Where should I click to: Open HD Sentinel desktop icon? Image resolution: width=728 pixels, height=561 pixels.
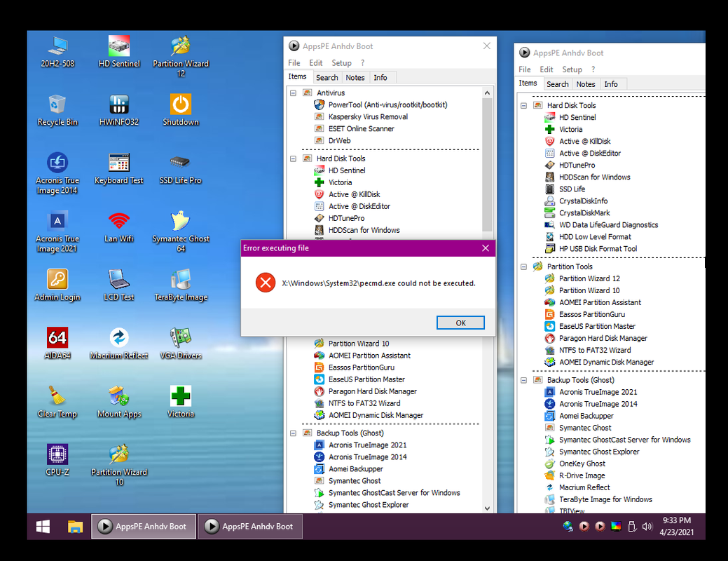point(119,52)
